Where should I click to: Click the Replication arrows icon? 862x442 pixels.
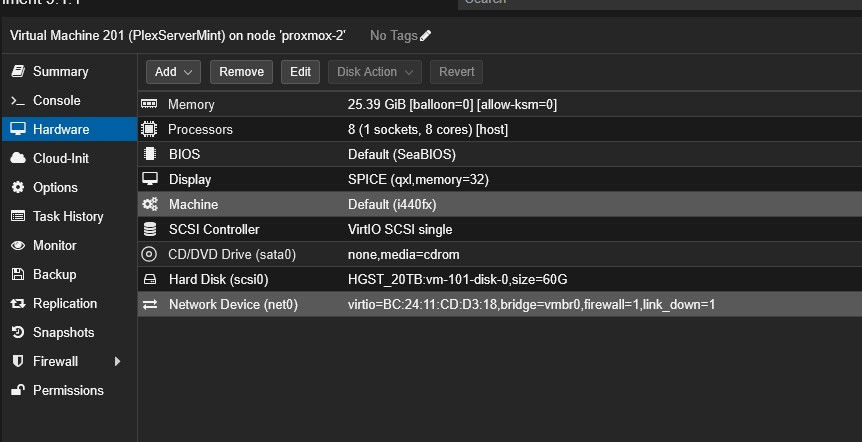(18, 303)
